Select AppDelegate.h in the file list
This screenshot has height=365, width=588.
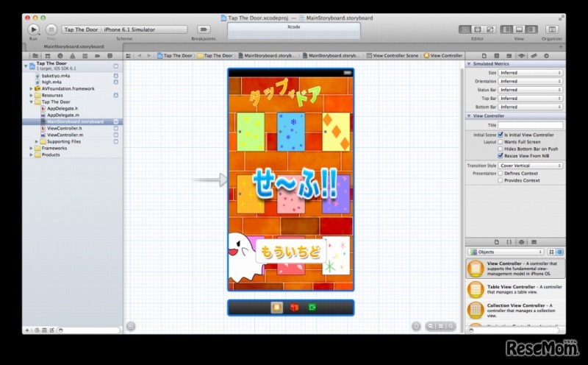click(62, 108)
